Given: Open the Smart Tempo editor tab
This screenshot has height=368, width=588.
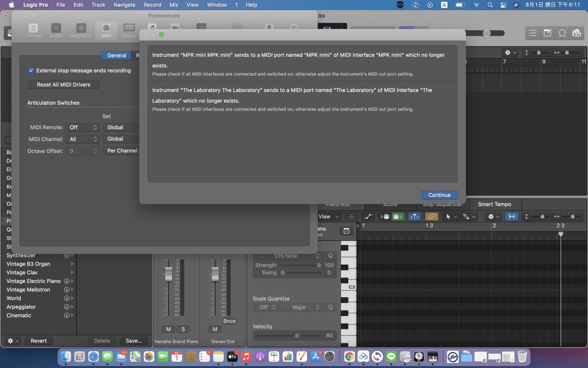Looking at the screenshot, I should point(494,204).
